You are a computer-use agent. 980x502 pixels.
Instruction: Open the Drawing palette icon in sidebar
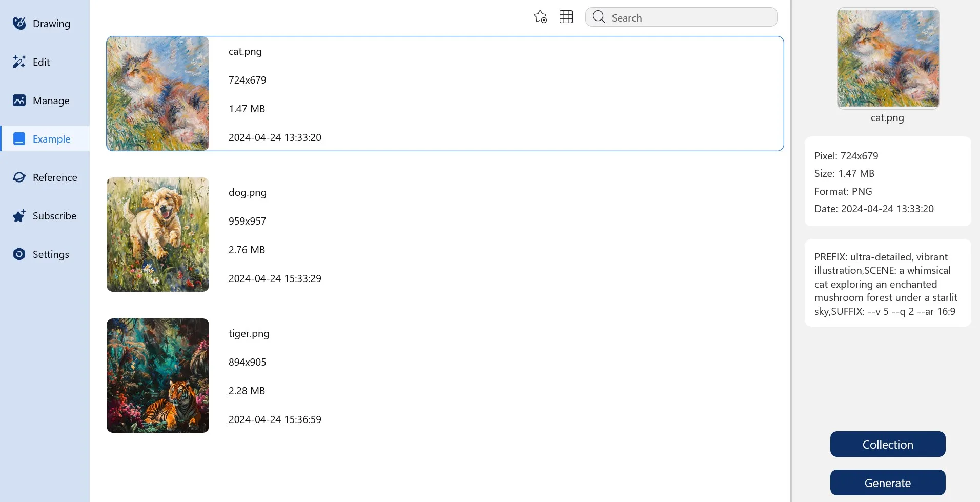pos(19,23)
